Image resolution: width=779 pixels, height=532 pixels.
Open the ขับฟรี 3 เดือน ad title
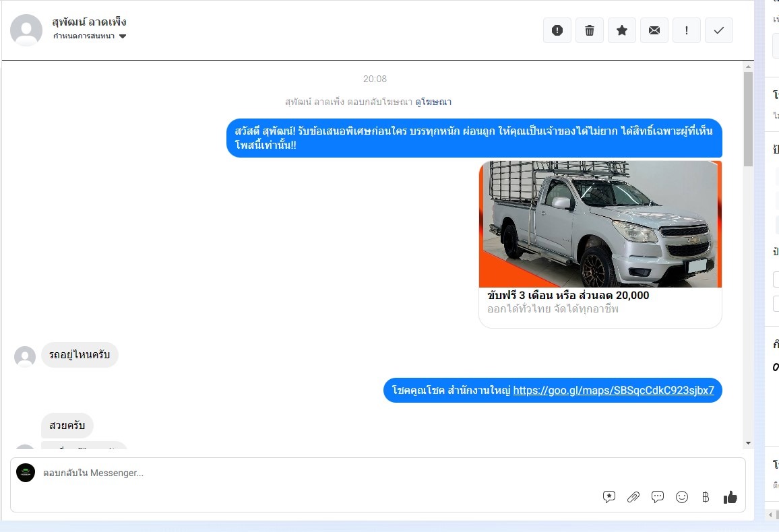pyautogui.click(x=567, y=295)
